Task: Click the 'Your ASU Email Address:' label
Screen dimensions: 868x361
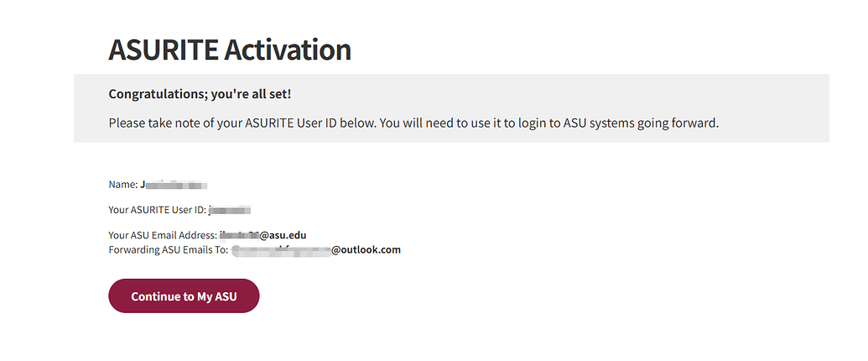Action: click(x=163, y=235)
